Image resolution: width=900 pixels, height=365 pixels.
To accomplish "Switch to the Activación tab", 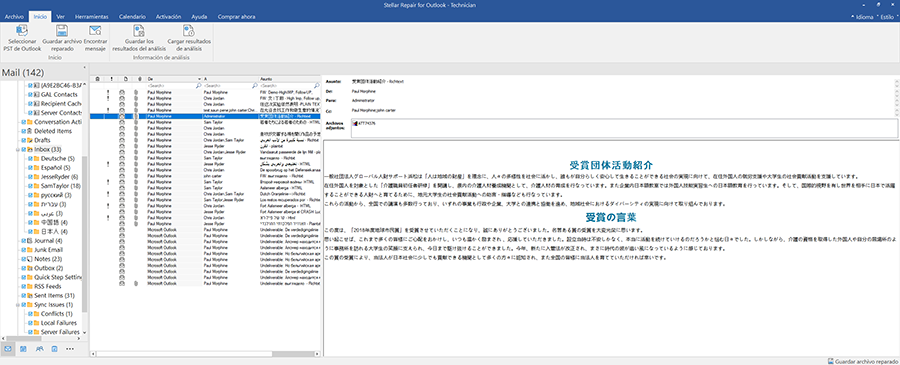I will pos(168,17).
